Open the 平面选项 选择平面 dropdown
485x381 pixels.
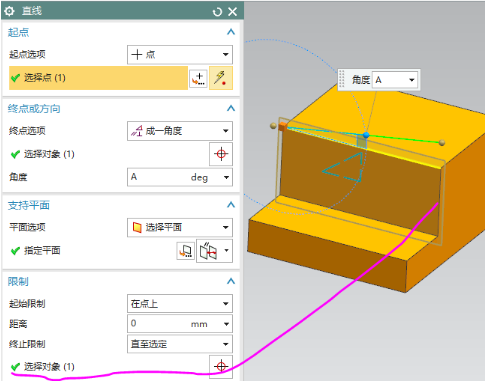click(180, 227)
